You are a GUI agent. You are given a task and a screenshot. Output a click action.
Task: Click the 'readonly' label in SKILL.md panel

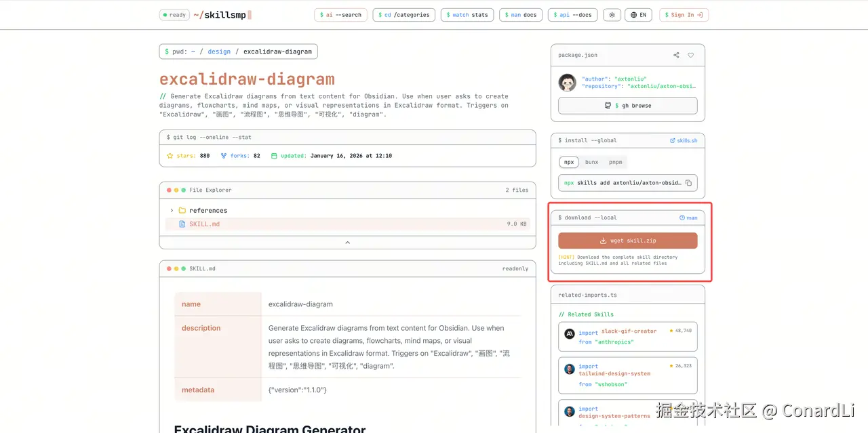515,269
